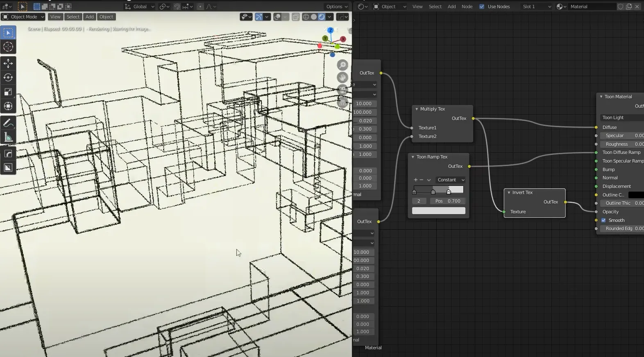Click the Outline Color black swatch

point(636,195)
